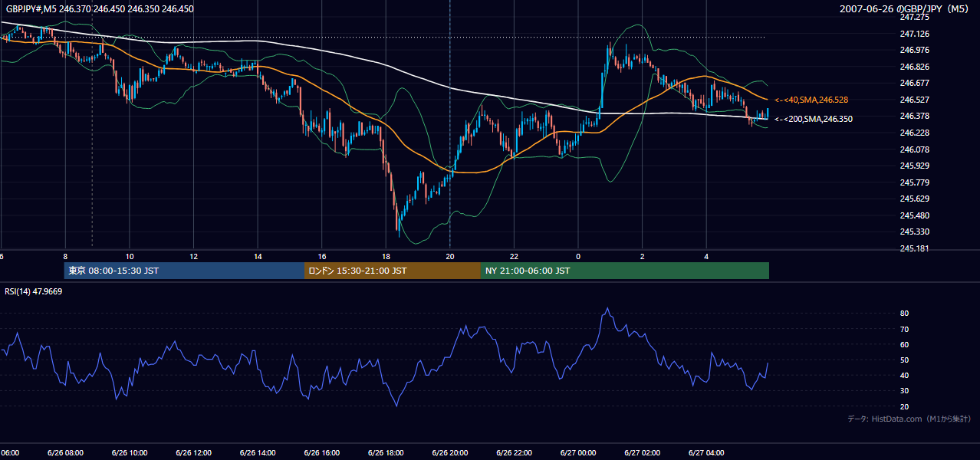Click RSI scale value 20

pyautogui.click(x=905, y=406)
